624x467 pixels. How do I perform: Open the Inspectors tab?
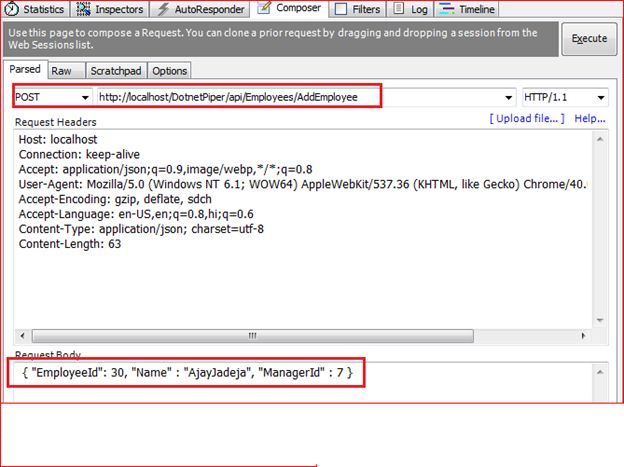tap(109, 9)
